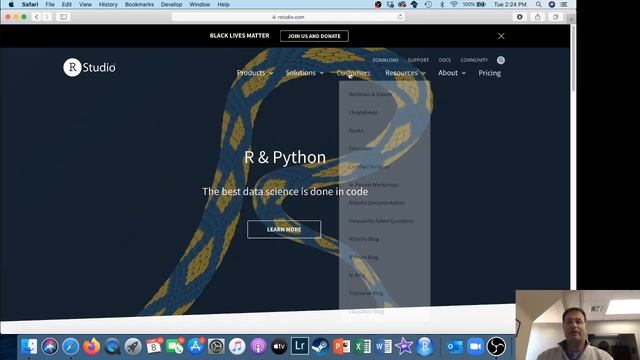Open Time Machine menu bar icon
640x360 pixels.
point(428,4)
